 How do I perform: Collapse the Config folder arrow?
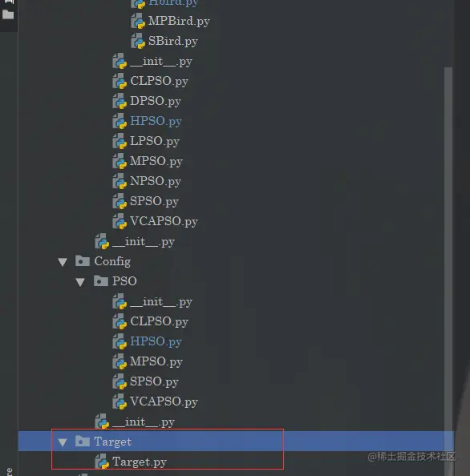coord(63,262)
